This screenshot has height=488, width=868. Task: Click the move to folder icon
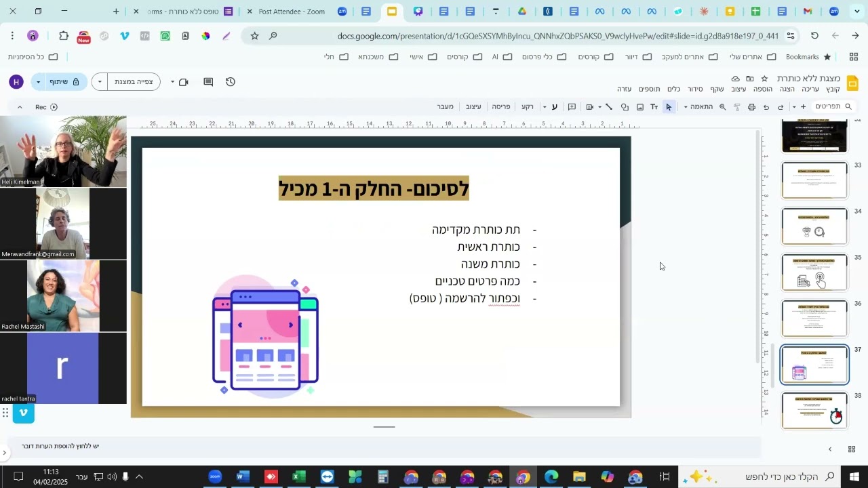tap(750, 79)
